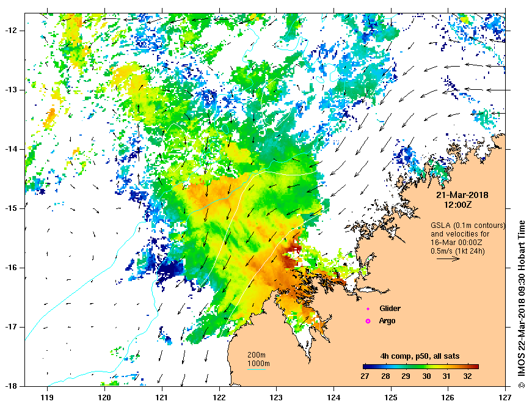Click the dark blue cold patch near -16 latitude
Viewport: 532px width, 407px height.
(170, 269)
